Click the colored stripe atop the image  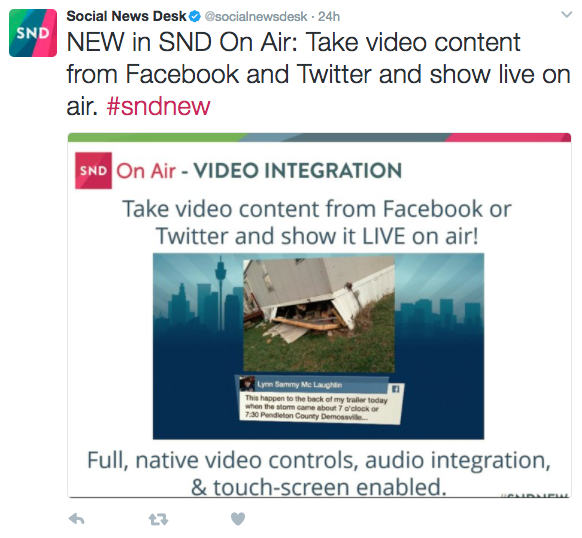click(319, 137)
